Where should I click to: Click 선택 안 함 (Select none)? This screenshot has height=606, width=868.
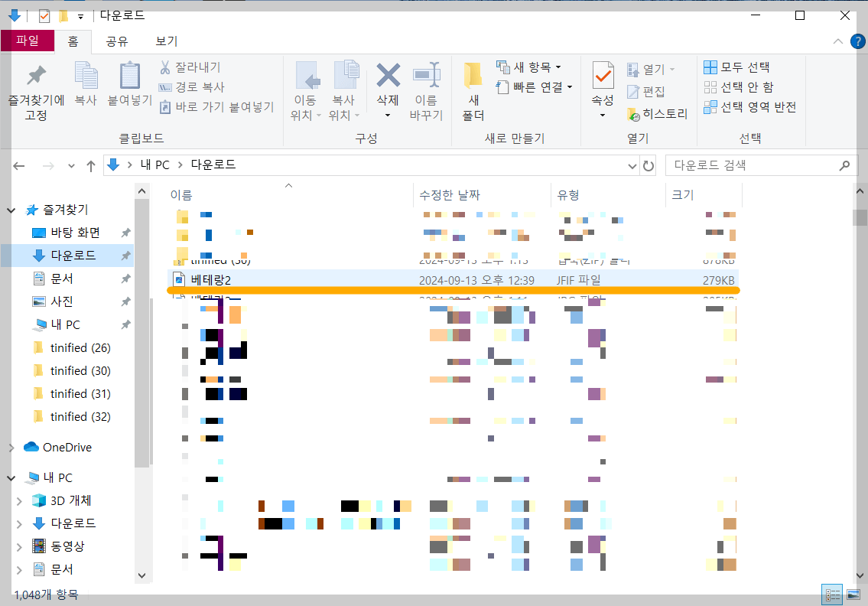coord(739,87)
